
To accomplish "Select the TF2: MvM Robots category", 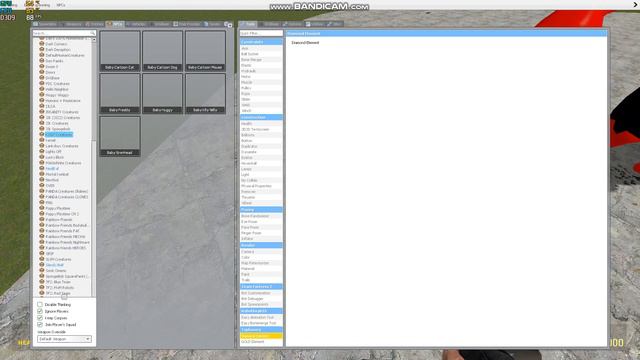I will (60, 287).
